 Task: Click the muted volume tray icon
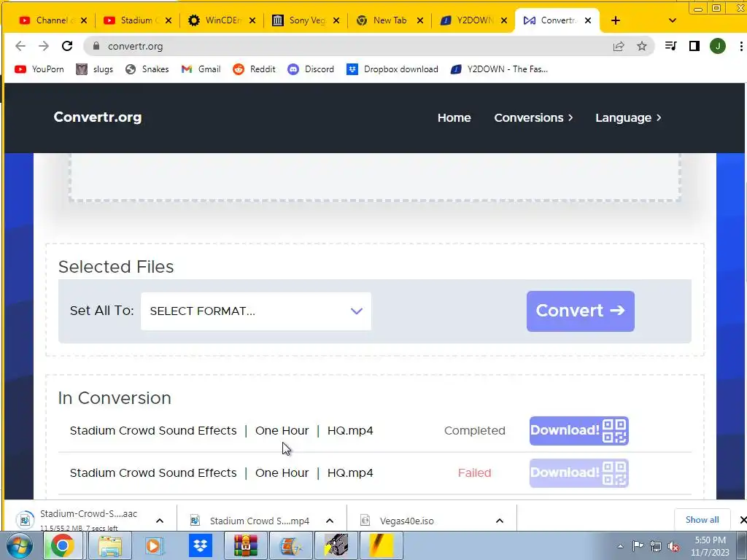pos(673,546)
